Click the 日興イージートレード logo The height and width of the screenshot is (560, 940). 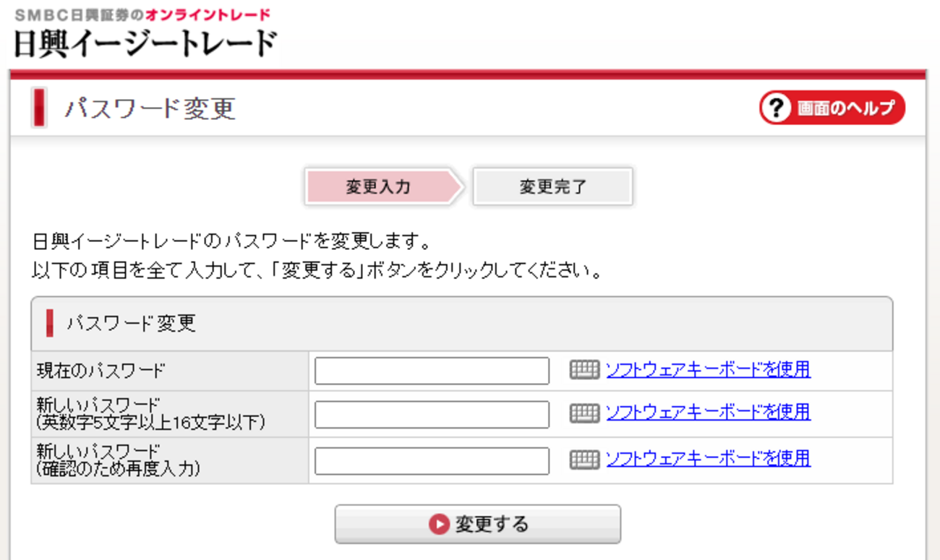[x=145, y=43]
